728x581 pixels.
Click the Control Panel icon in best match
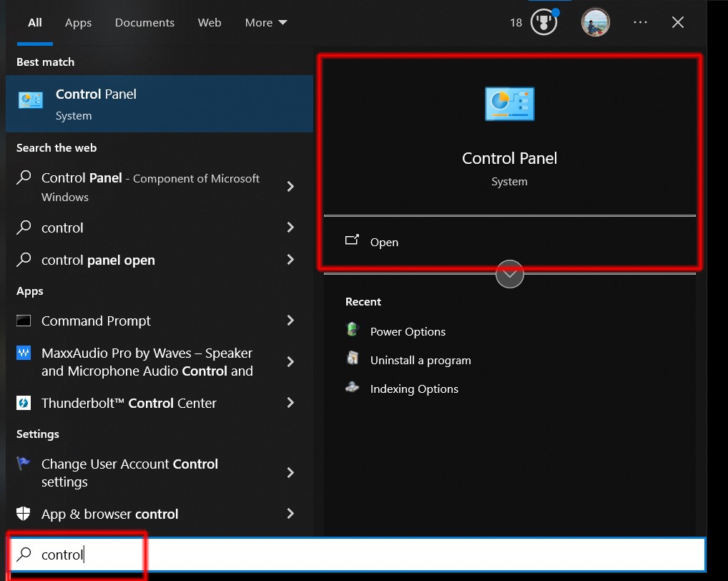pyautogui.click(x=31, y=100)
